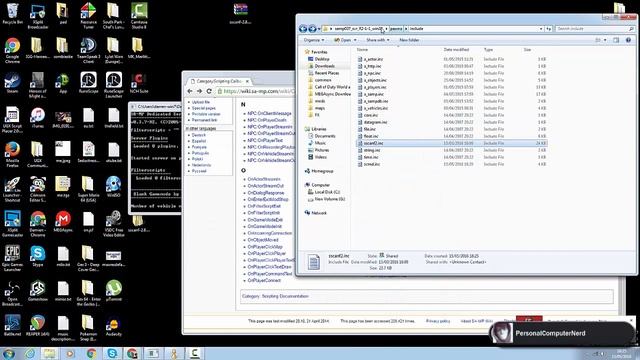640x360 pixels.
Task: Expand the view options dropdown arrow
Action: (605, 40)
